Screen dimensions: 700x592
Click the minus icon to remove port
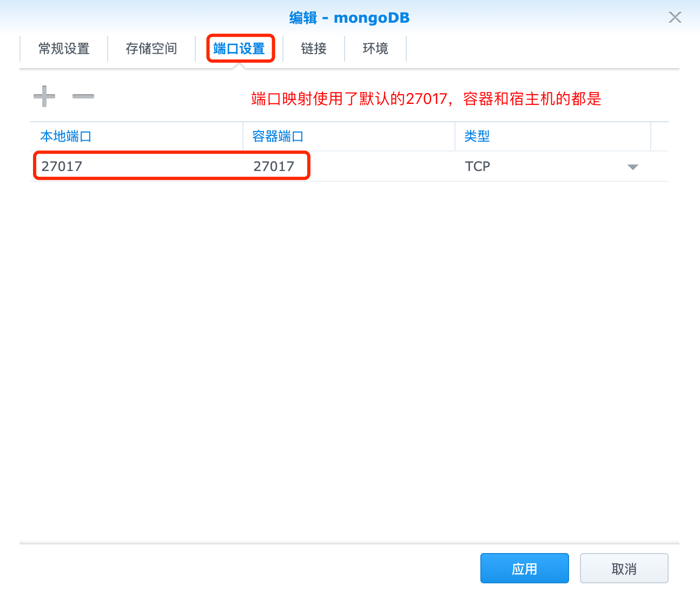click(83, 96)
